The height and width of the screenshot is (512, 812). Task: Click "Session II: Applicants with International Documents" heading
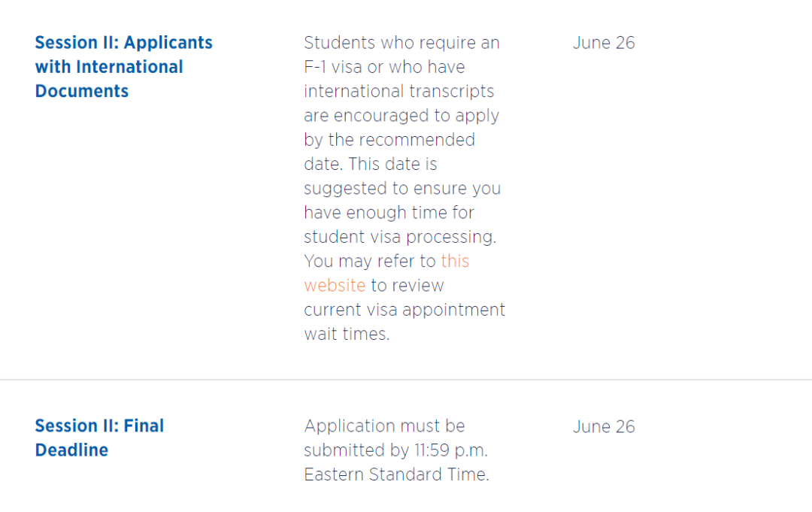pyautogui.click(x=123, y=67)
